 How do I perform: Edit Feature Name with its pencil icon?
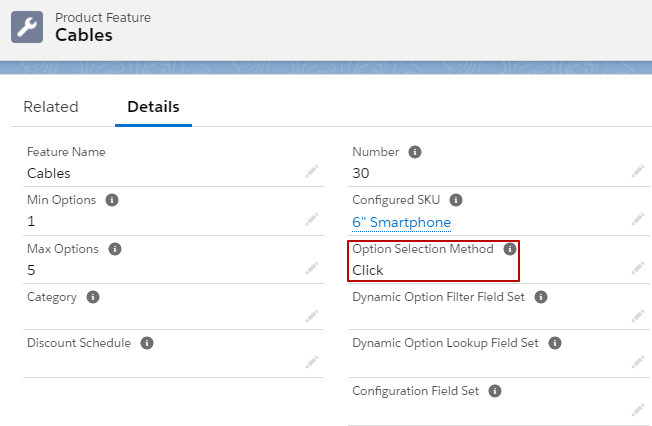point(312,171)
